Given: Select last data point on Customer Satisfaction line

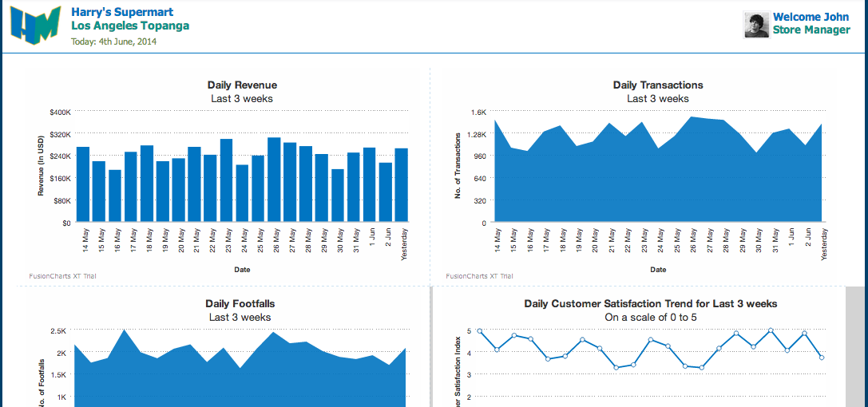Looking at the screenshot, I should pyautogui.click(x=822, y=358).
